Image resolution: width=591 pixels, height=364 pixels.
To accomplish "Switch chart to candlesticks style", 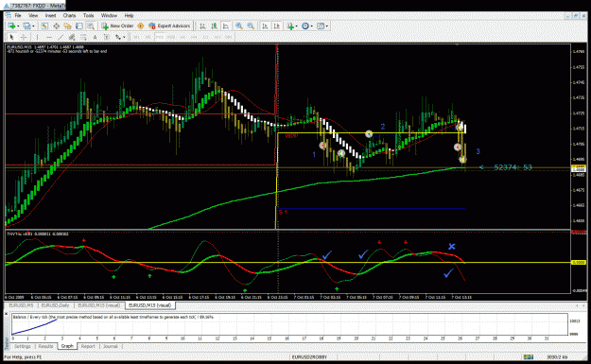I will [x=214, y=26].
